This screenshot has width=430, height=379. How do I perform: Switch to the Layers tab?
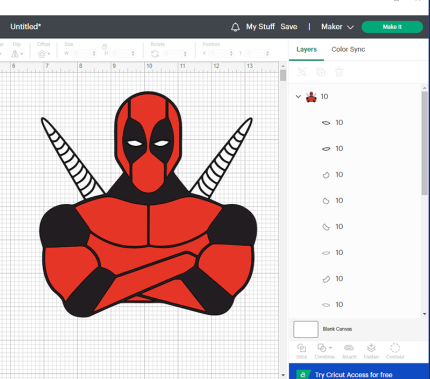tap(306, 49)
